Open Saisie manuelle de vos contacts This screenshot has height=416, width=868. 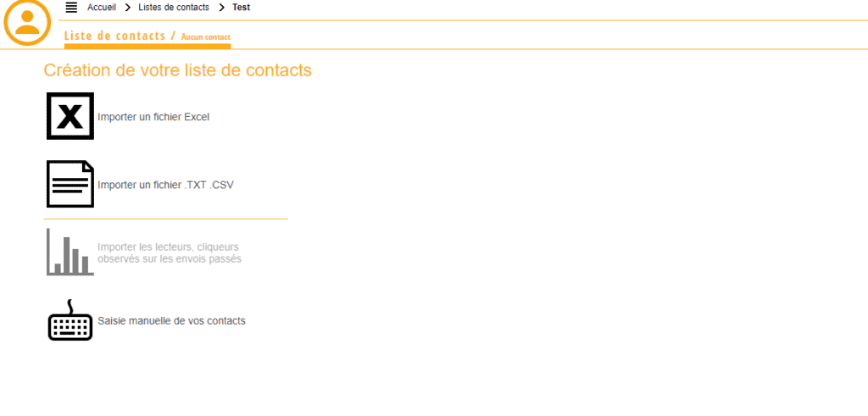tap(171, 321)
